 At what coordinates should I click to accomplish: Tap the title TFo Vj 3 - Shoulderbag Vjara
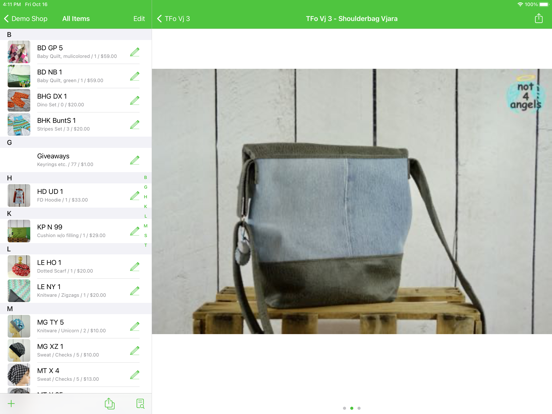pos(352,19)
